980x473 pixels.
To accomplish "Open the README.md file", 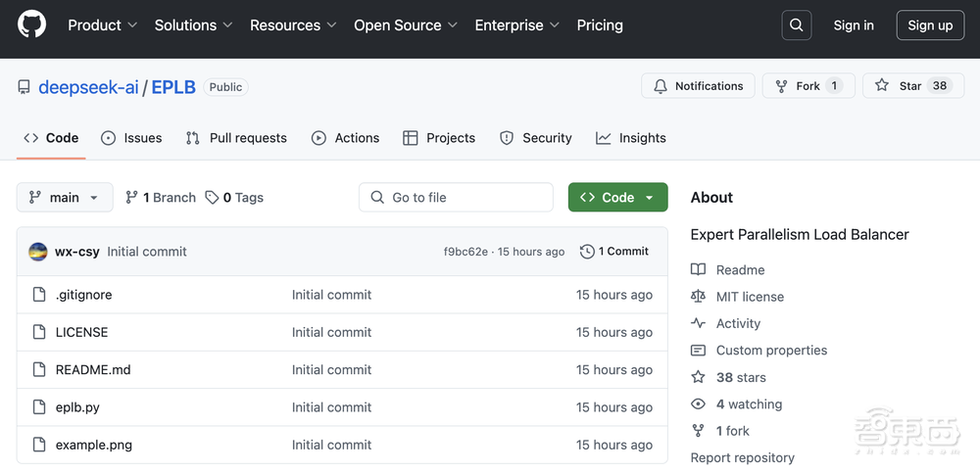I will click(x=93, y=370).
